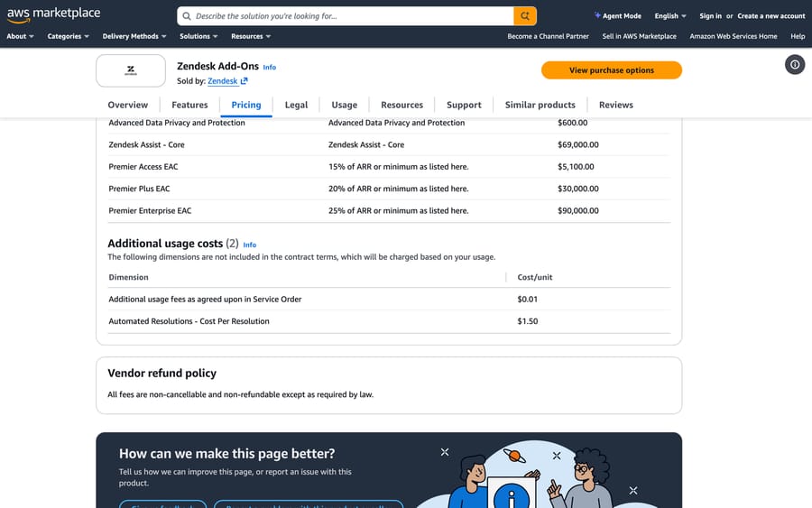Click the Premier Plus EAC row name
The image size is (812, 508).
[139, 189]
